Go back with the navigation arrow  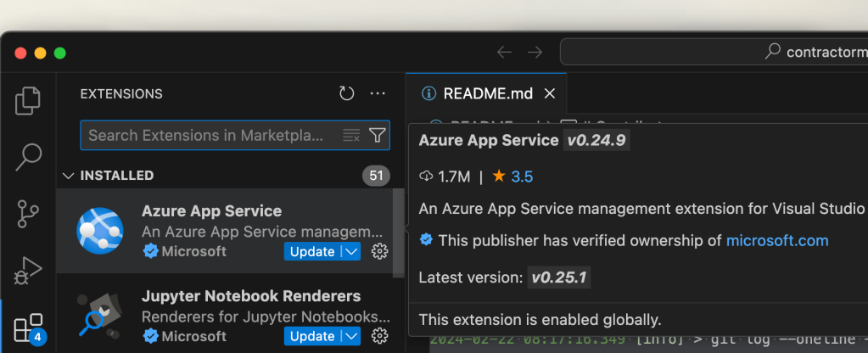504,53
